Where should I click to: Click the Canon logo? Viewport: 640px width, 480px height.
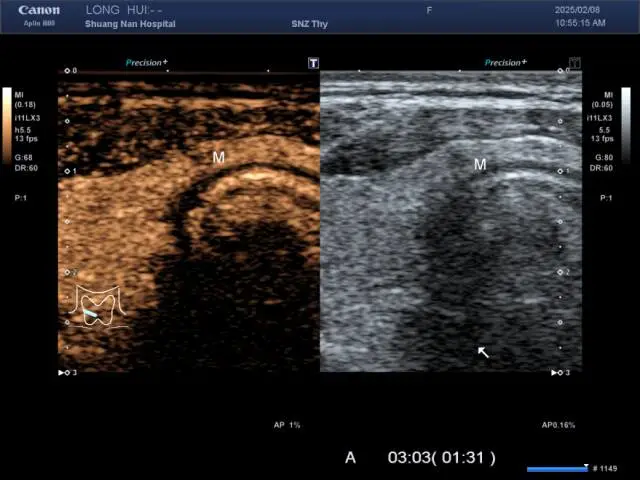click(x=39, y=10)
